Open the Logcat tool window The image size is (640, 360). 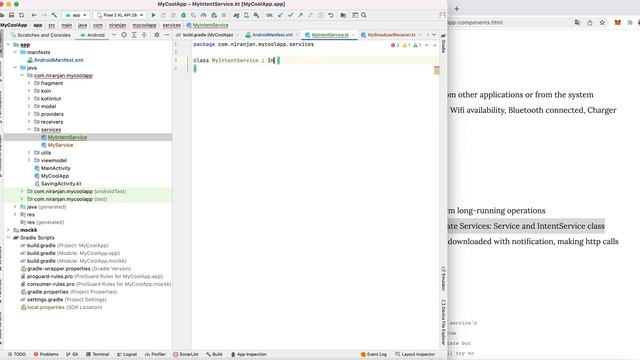(x=127, y=354)
